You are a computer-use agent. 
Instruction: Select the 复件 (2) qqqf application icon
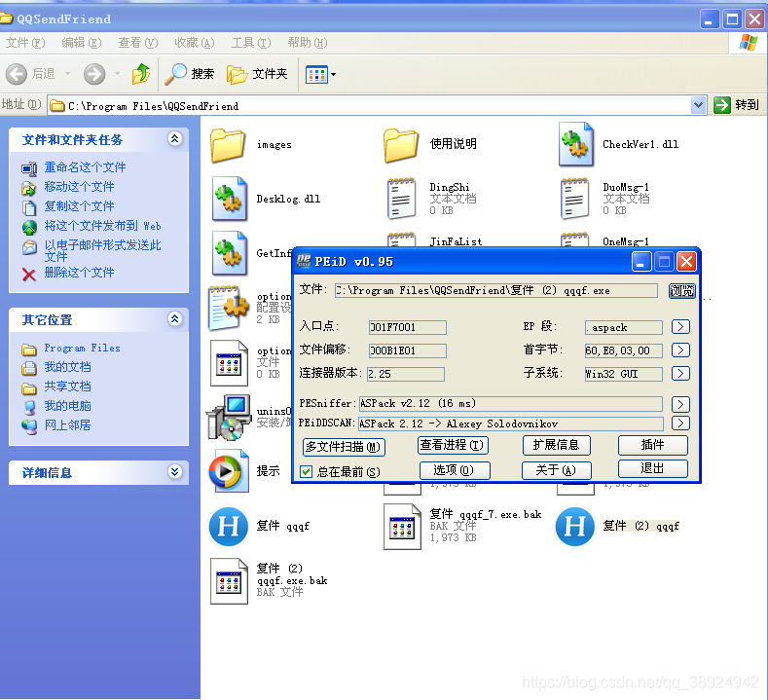(575, 527)
